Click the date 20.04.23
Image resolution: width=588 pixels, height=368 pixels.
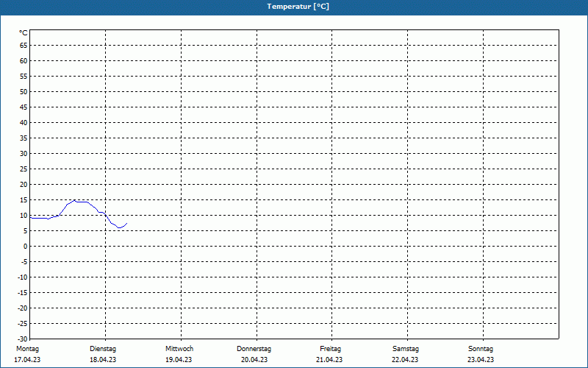point(254,360)
